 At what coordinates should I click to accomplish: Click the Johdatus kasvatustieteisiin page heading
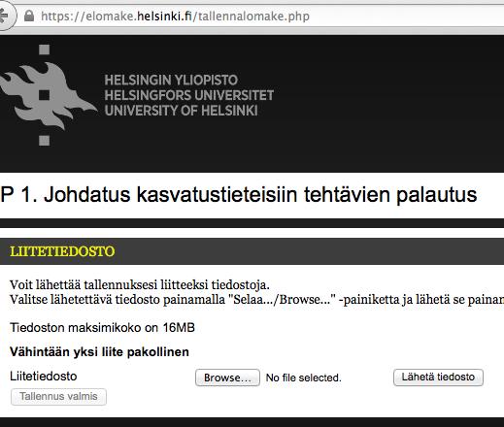tap(239, 194)
